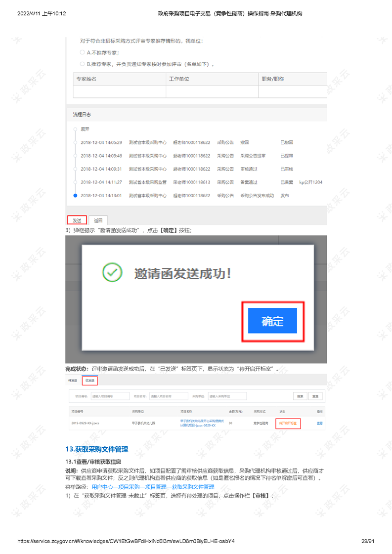This screenshot has height=554, width=392.
Task: Open the 查看 link in operations column
Action: click(x=319, y=424)
